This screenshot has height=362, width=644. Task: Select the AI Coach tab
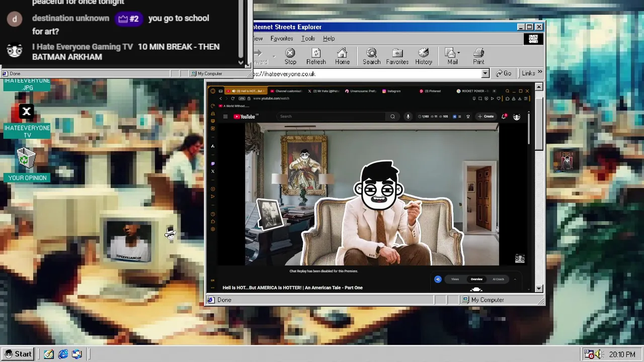coord(498,280)
